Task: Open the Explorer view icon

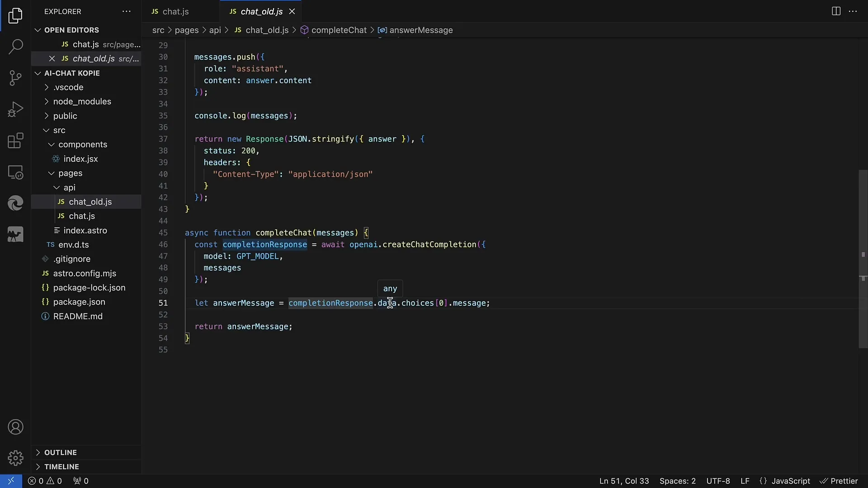Action: point(15,16)
